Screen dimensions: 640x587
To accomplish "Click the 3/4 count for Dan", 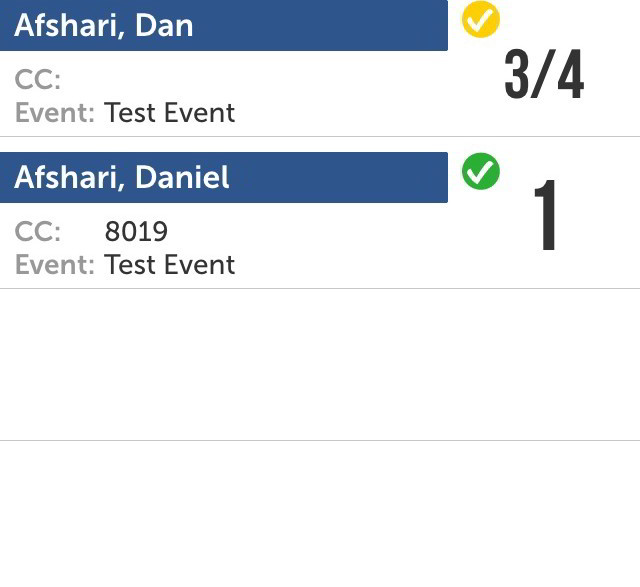I will click(544, 74).
